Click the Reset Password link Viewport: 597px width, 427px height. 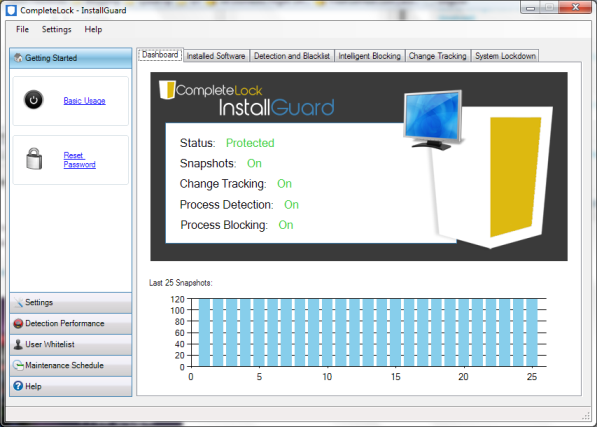coord(80,160)
